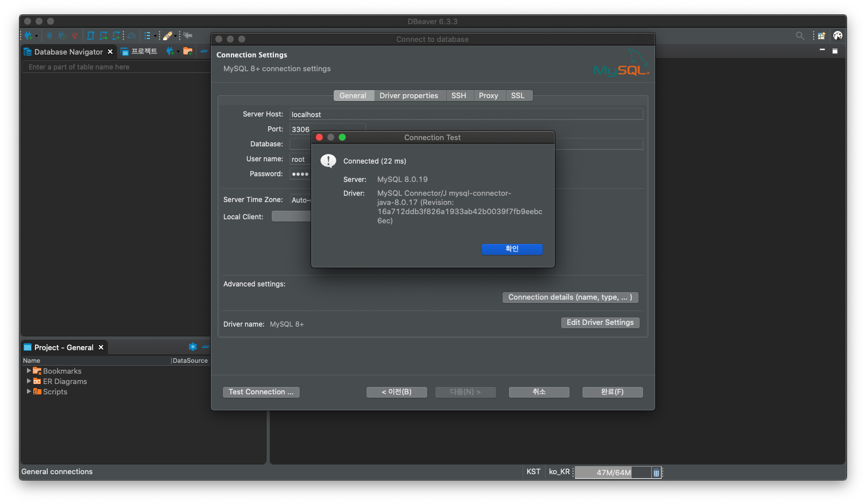The width and height of the screenshot is (866, 504).
Task: Open the navigator new connection dropdown arrow
Action: click(x=178, y=52)
